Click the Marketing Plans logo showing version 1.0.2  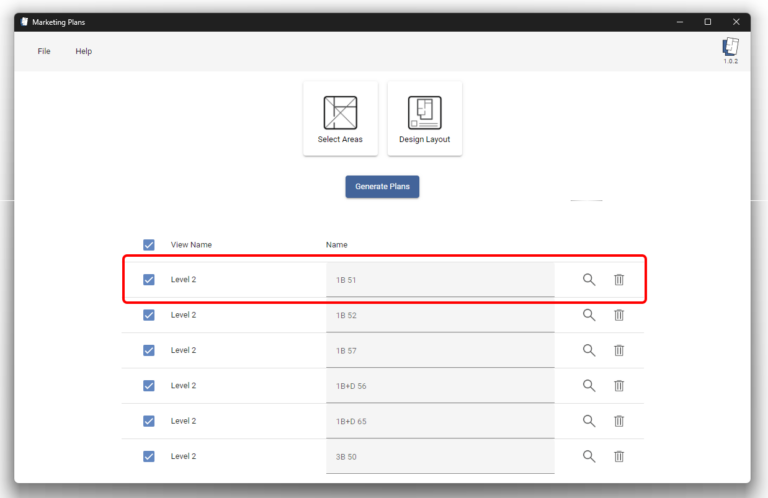[730, 50]
